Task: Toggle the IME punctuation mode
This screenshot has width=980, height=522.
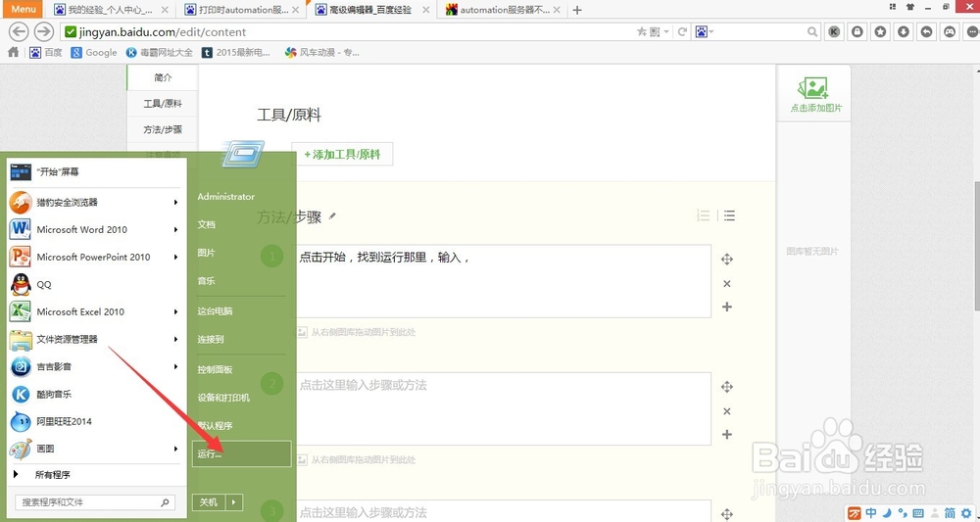Action: [902, 513]
